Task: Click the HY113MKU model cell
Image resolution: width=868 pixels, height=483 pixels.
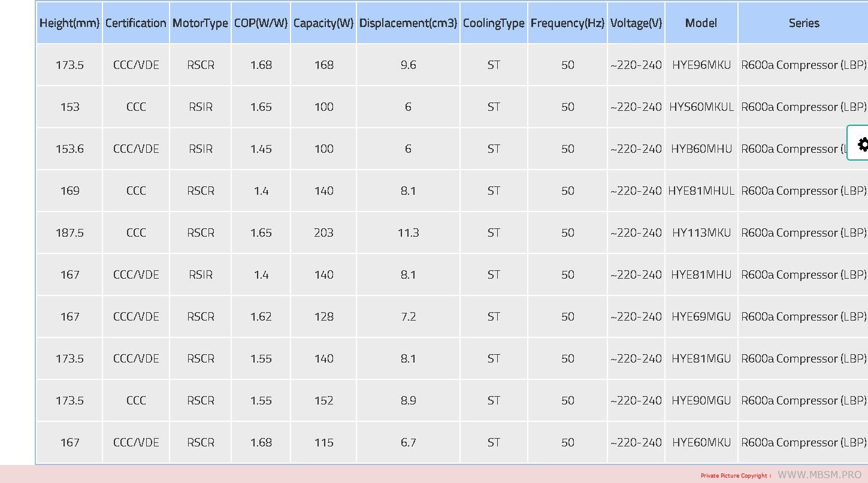Action: tap(701, 233)
